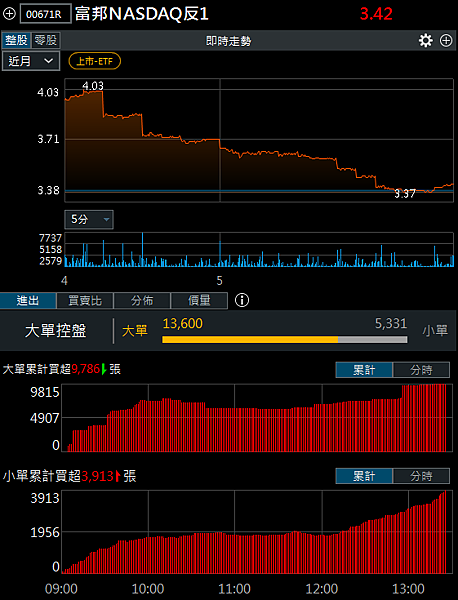The image size is (458, 600).
Task: Select the 價量 tab
Action: (x=199, y=300)
